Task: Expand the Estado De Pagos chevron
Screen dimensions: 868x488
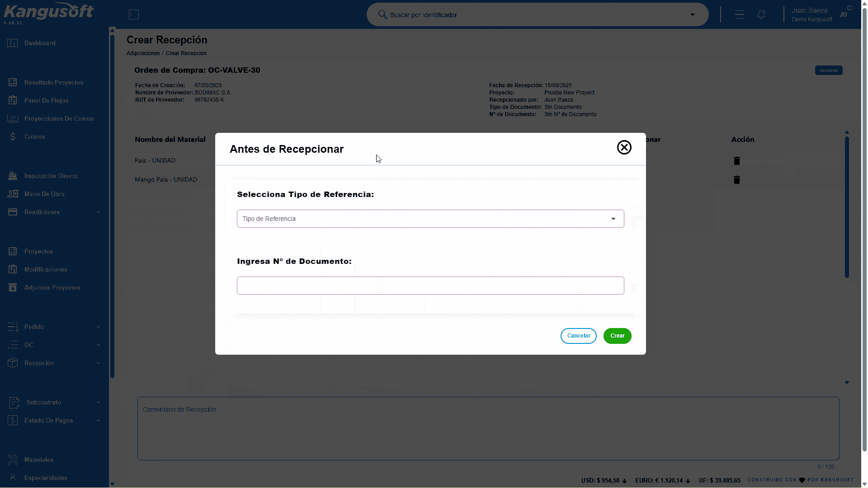Action: click(x=99, y=421)
